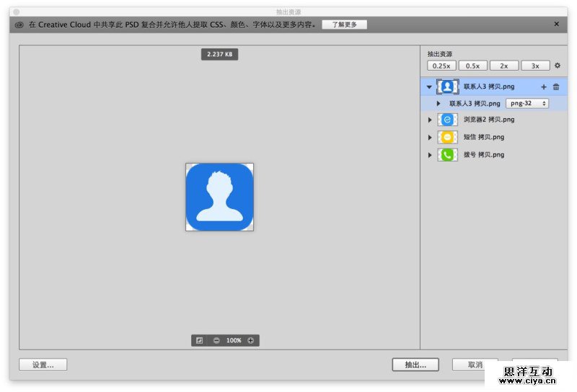The image size is (577, 392).
Task: Toggle the 2x scale option
Action: coord(503,66)
